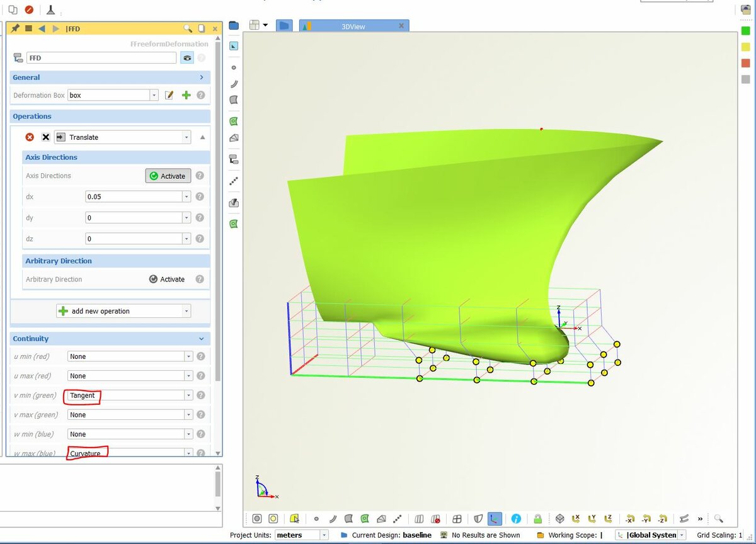
Task: Go forward with the gray right arrow
Action: click(56, 28)
